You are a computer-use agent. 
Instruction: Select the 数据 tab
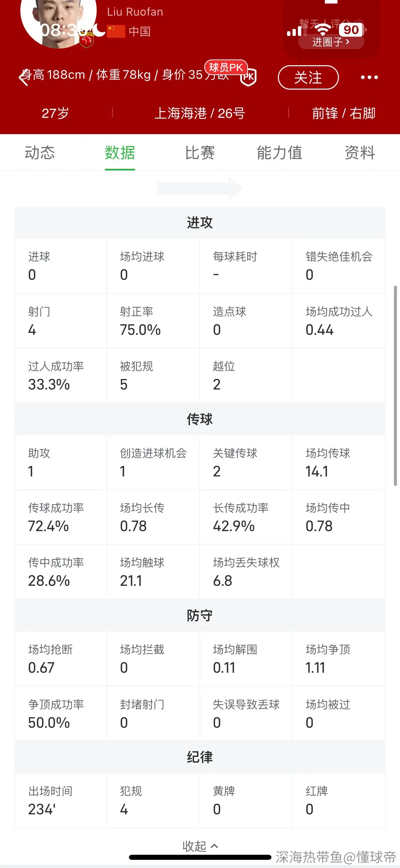tap(120, 152)
